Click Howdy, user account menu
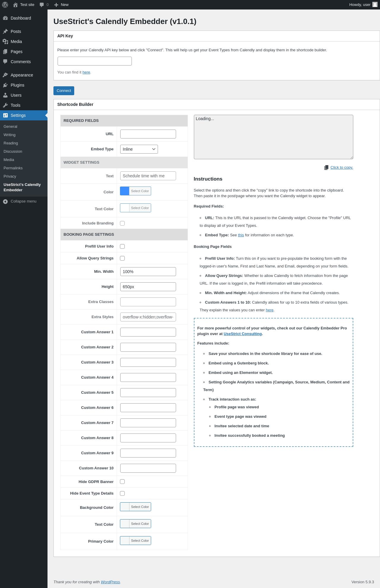The image size is (380, 588). tap(363, 5)
